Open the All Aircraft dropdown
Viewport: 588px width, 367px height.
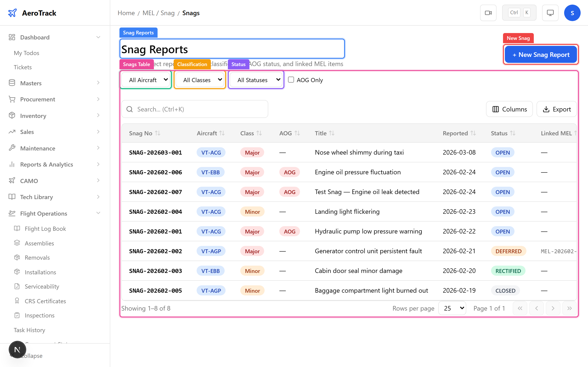pos(146,80)
